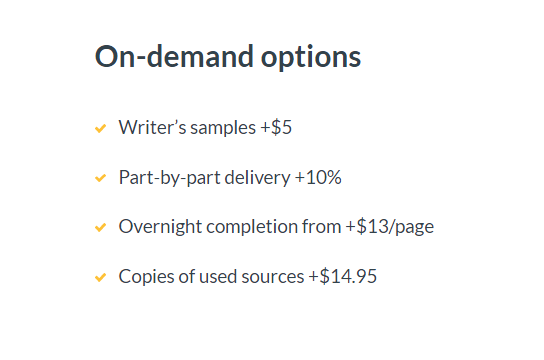Click the word "On-demand" in the heading
Screen dimensions: 544x360
coord(174,57)
